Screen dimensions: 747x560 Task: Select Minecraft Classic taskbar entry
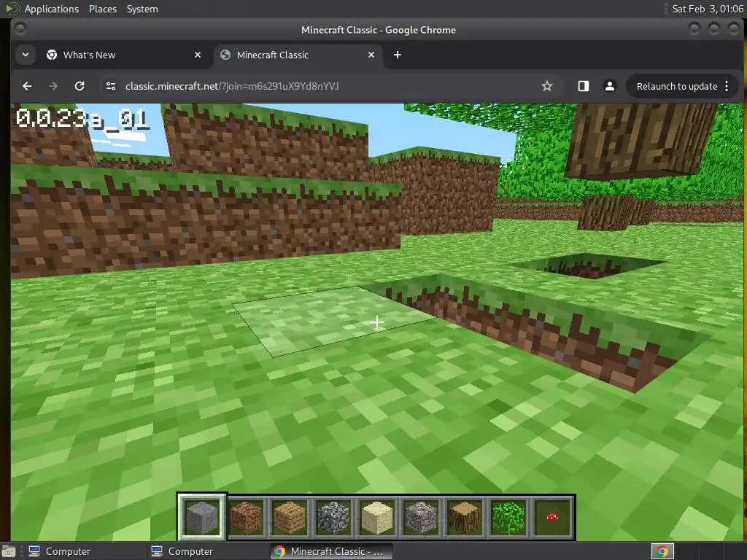(331, 551)
